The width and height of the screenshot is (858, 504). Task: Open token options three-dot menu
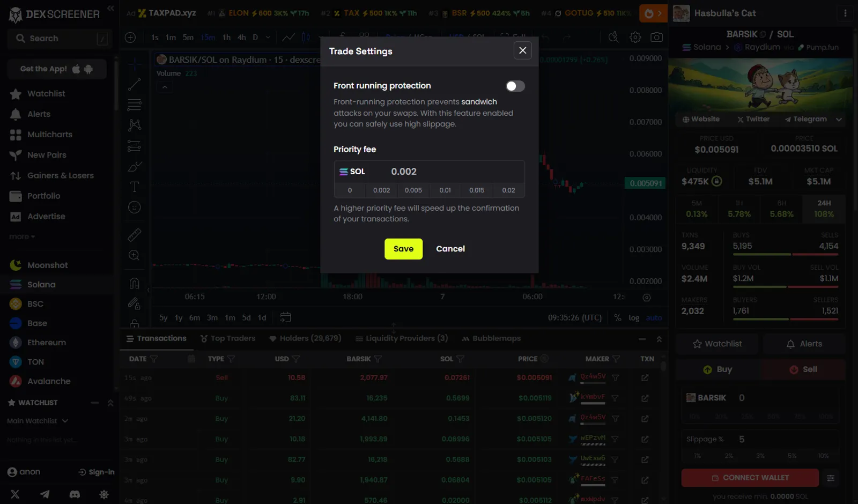845,13
